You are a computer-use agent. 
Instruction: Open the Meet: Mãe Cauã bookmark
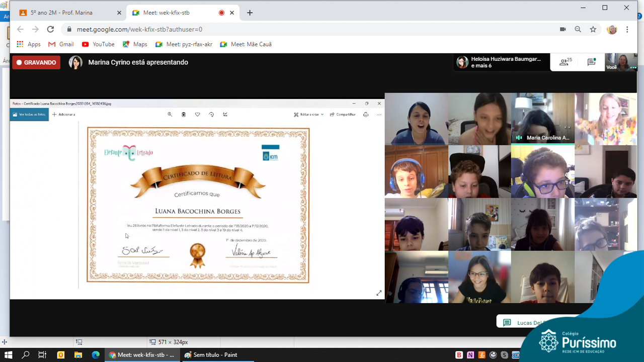(x=246, y=44)
